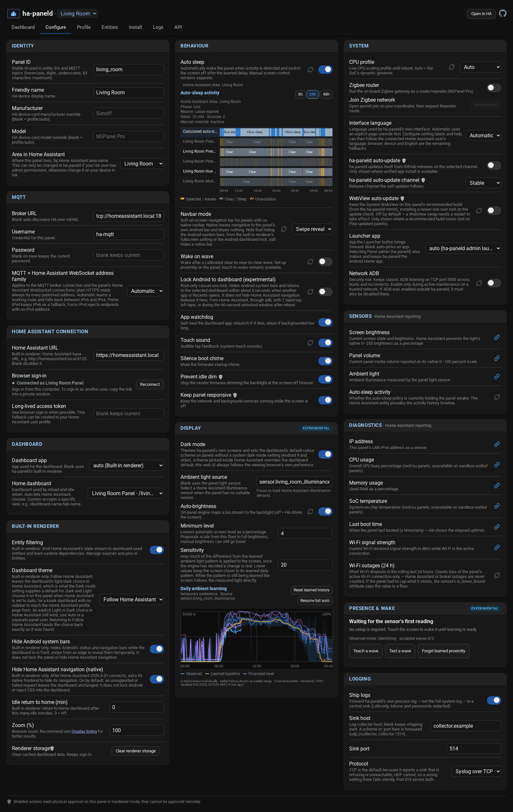Image resolution: width=513 pixels, height=812 pixels.
Task: Click shield icon next to Keep panel responsive
Action: tap(235, 395)
